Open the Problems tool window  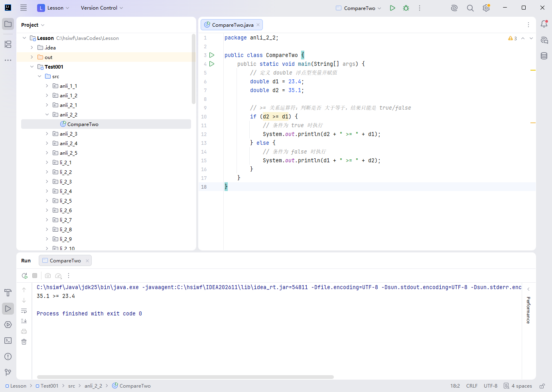coord(8,357)
